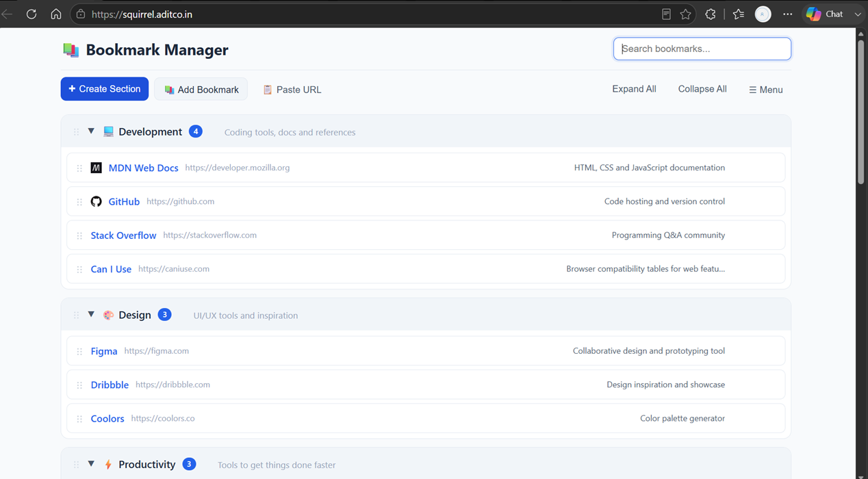Click Collapse All
The width and height of the screenshot is (868, 479).
pyautogui.click(x=702, y=89)
